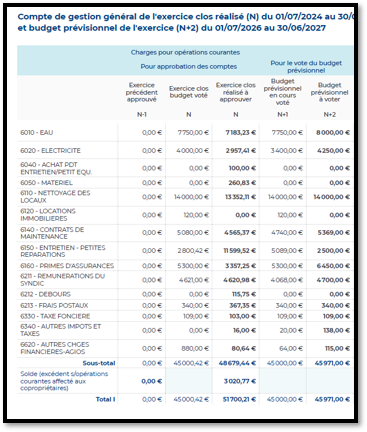Click the CONTRATS DE MAINTENANCE value '4 565,37 €'
Viewport: 367px width, 432px height.
[x=239, y=233]
